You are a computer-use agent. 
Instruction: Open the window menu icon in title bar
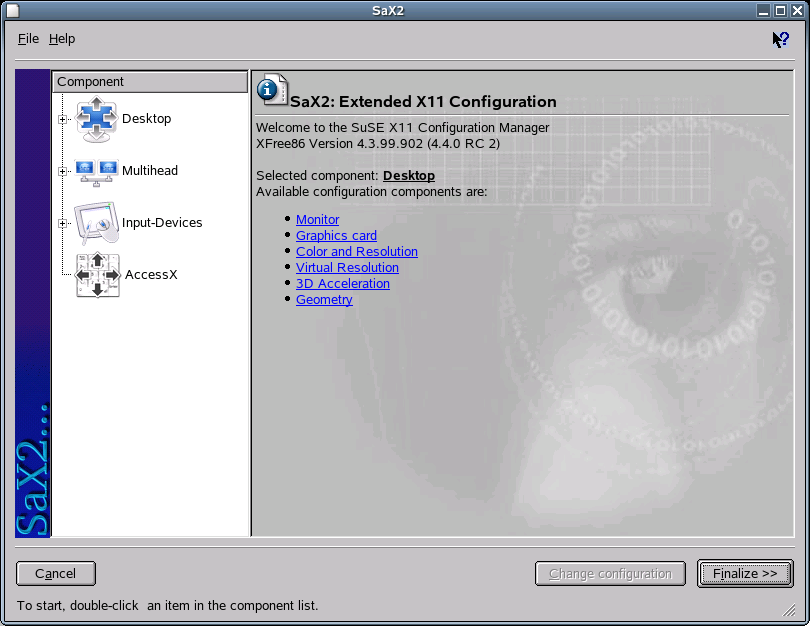tap(12, 10)
